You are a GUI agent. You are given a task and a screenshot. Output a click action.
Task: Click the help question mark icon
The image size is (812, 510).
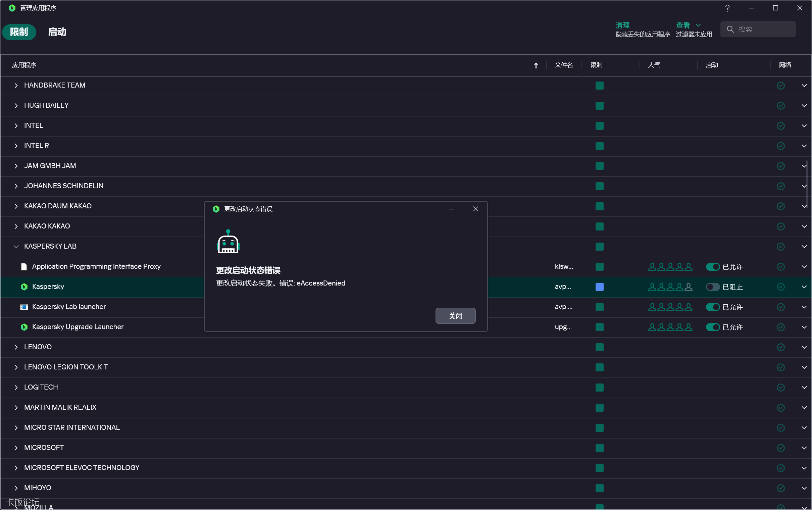727,8
